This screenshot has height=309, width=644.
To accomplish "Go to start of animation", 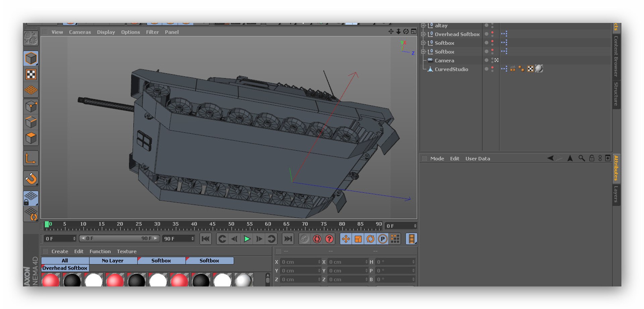I will click(x=206, y=239).
